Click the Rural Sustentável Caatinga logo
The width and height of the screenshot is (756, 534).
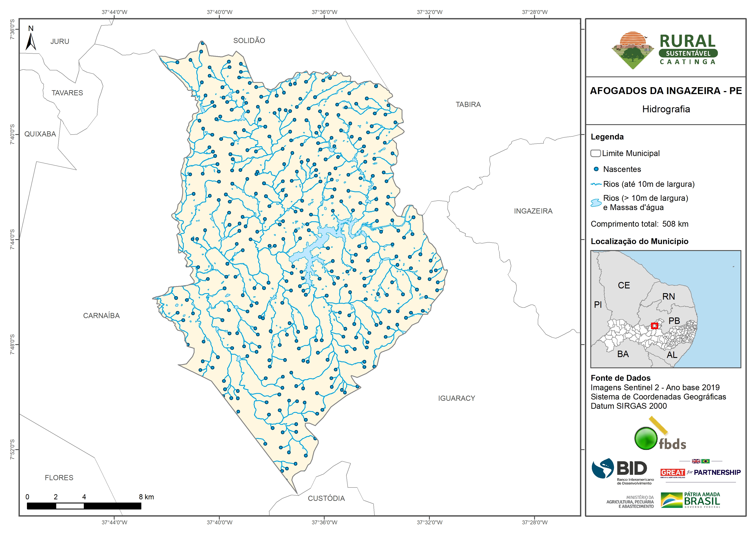tap(665, 50)
